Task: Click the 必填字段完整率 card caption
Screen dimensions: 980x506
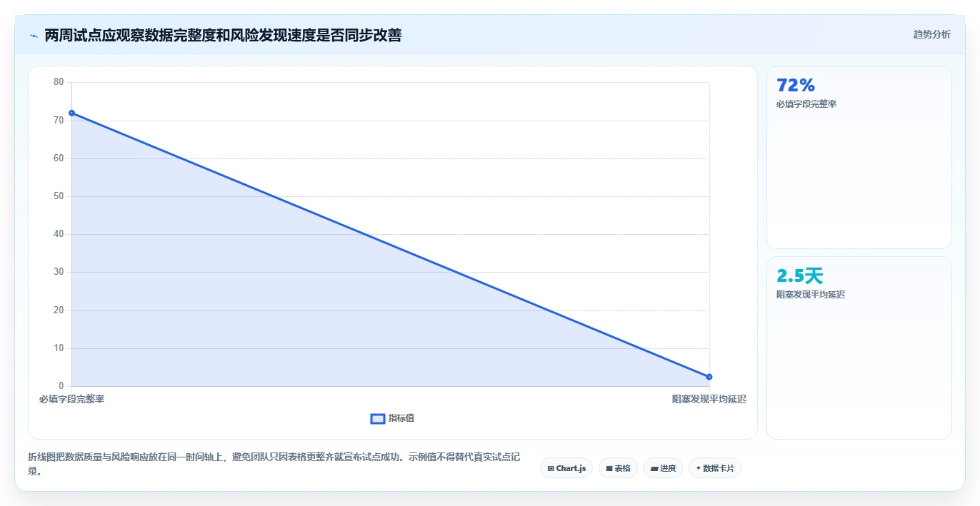Action: tap(806, 104)
